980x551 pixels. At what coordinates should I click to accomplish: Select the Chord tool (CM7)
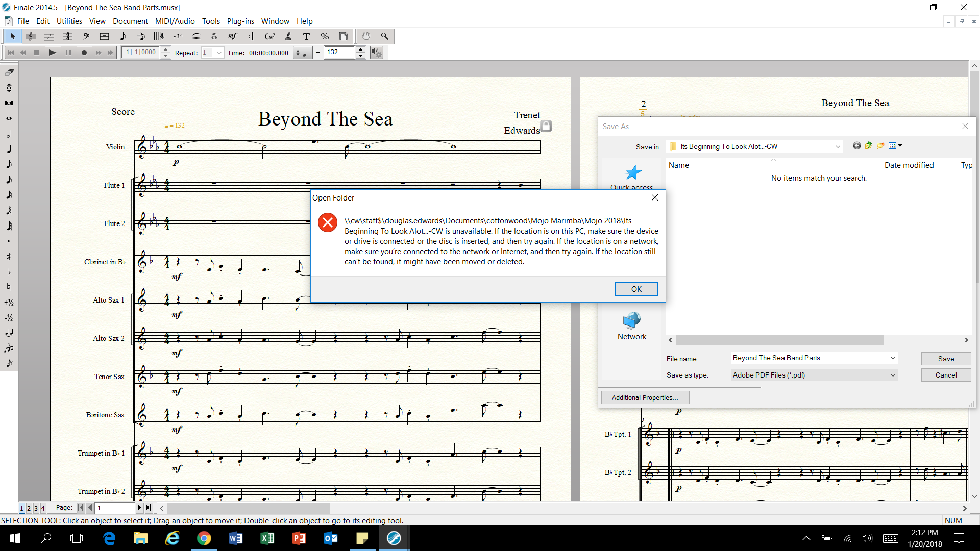point(269,36)
